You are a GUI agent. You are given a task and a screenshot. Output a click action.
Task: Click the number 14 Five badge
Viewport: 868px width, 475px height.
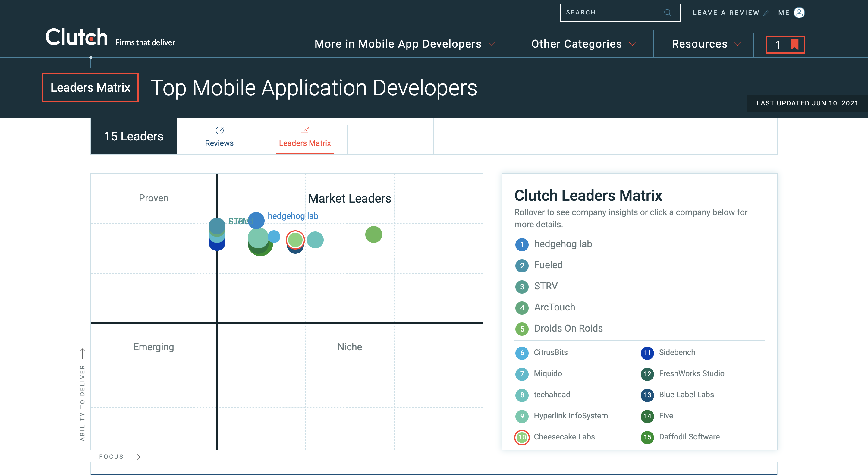647,416
